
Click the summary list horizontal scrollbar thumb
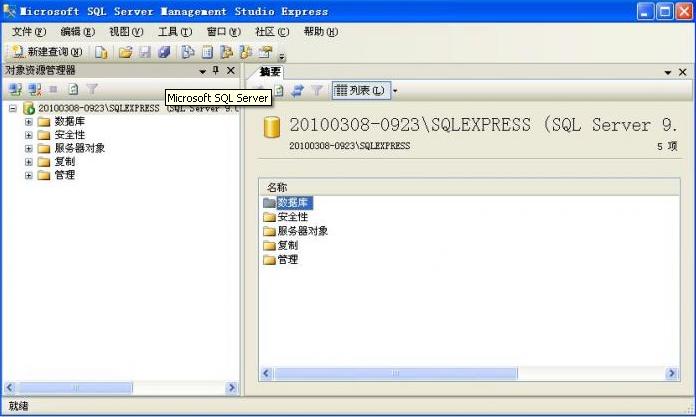pos(395,373)
